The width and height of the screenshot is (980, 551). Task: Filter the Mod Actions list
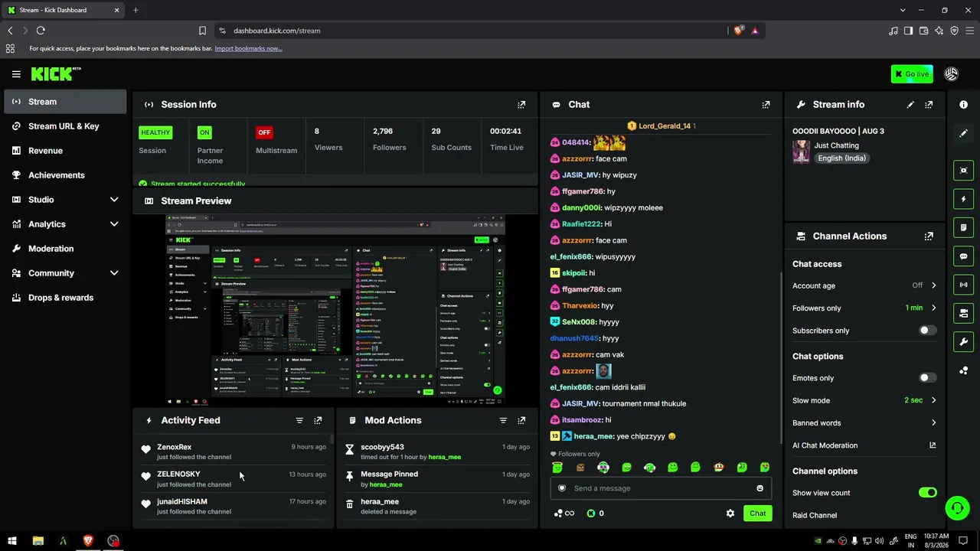[503, 421]
